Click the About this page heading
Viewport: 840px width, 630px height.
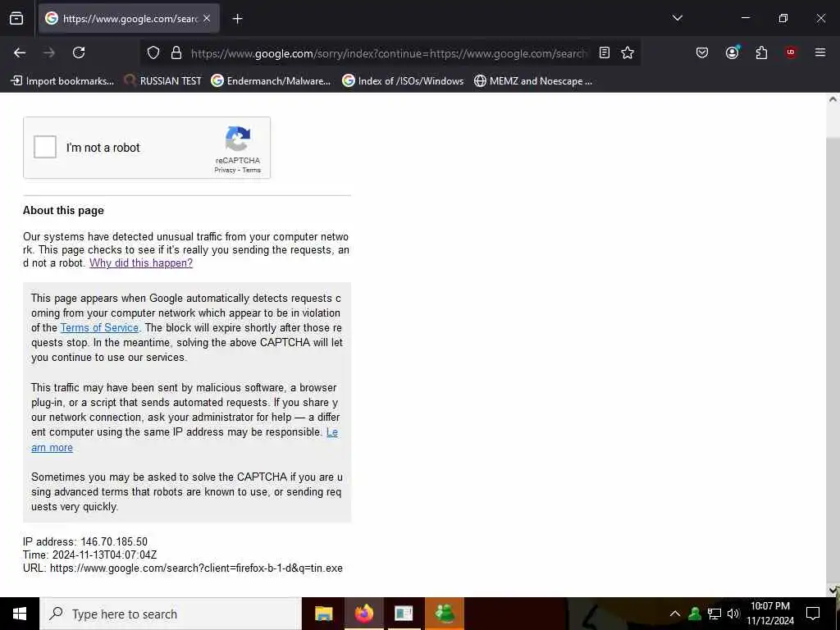pos(63,211)
